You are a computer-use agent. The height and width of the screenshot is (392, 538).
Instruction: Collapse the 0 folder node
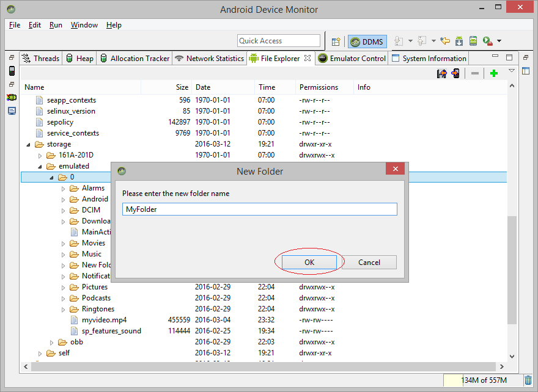point(52,178)
